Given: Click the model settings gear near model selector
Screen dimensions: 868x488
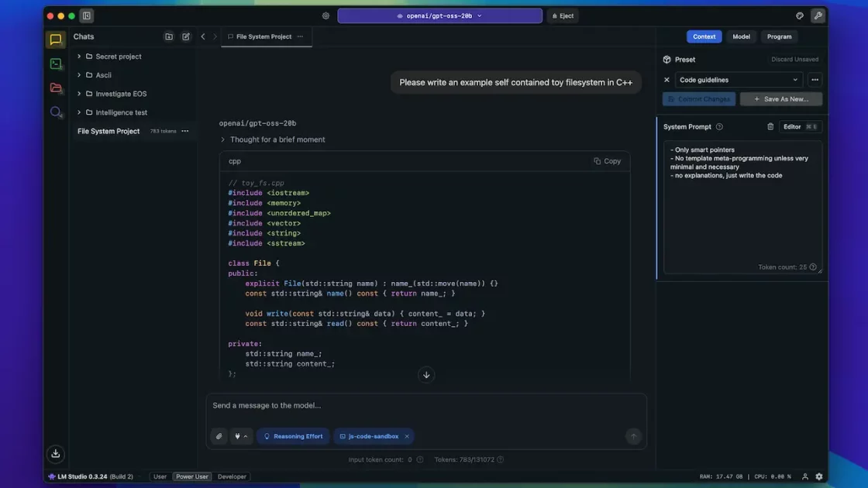Looking at the screenshot, I should coord(325,15).
